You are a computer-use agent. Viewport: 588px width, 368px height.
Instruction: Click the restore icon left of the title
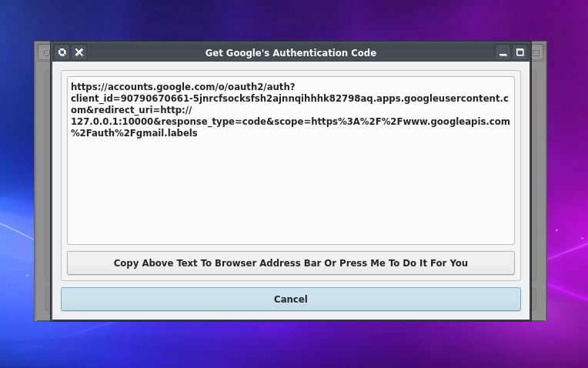pos(62,52)
